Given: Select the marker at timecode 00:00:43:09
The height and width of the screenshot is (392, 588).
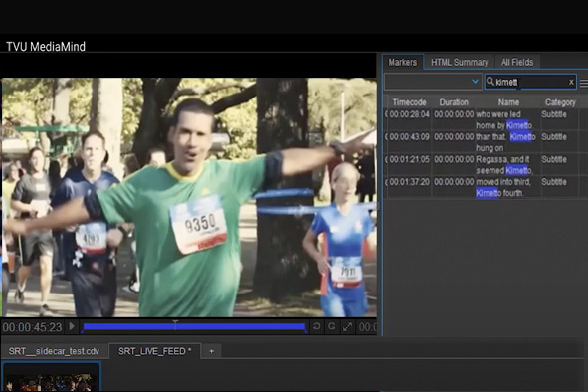Looking at the screenshot, I should coord(409,137).
